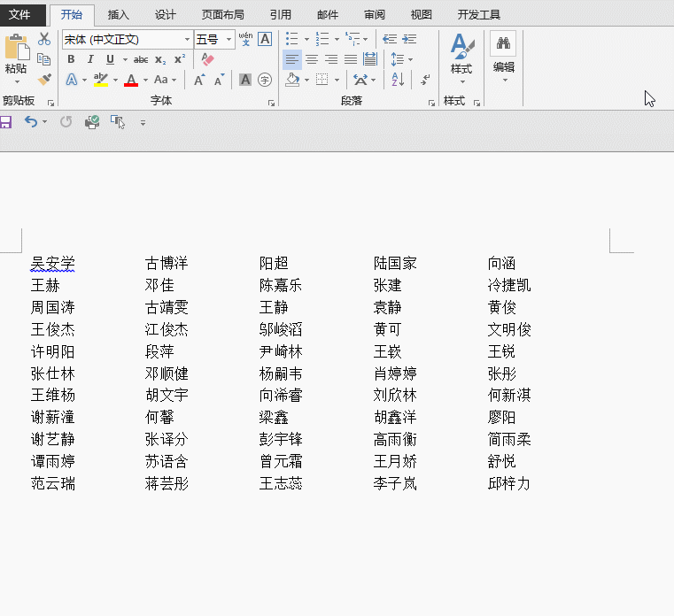The width and height of the screenshot is (674, 616).
Task: Click the name 吴安学 in the document
Action: (53, 263)
